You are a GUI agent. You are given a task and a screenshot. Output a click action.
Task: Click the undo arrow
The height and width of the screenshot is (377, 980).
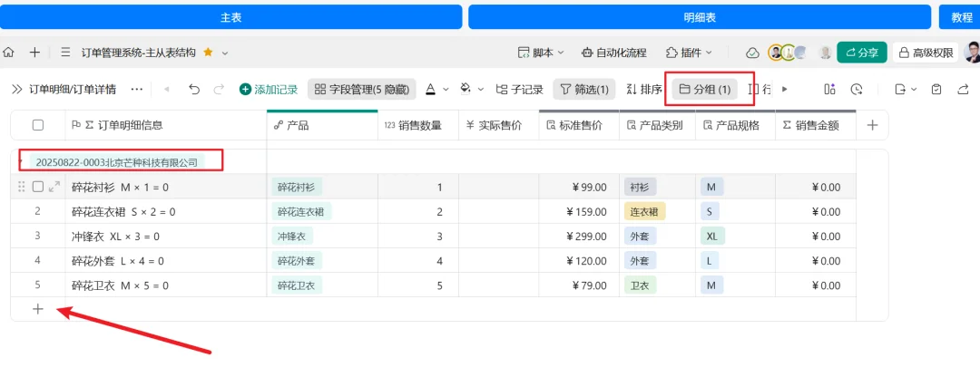(x=194, y=89)
